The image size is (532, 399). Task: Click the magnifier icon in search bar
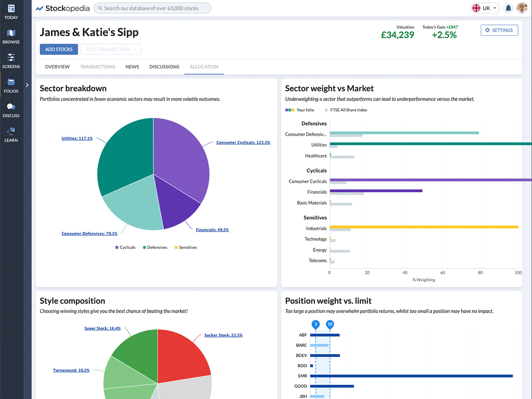click(100, 8)
